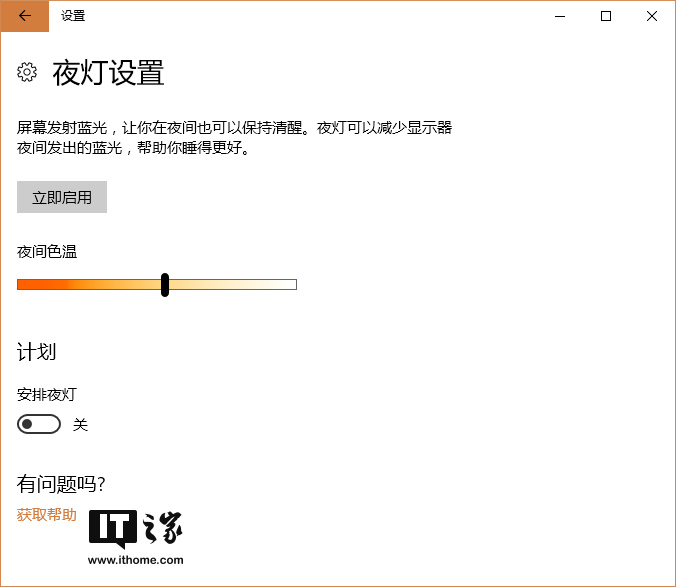Viewport: 676px width, 587px height.
Task: Maximize the 设置 window
Action: click(606, 16)
